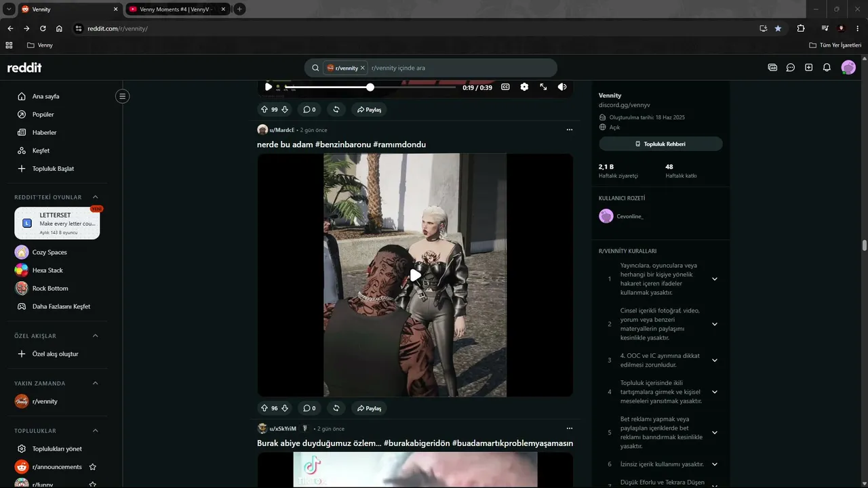
Task: Collapse the TOPLULUKLAR section
Action: click(95, 431)
